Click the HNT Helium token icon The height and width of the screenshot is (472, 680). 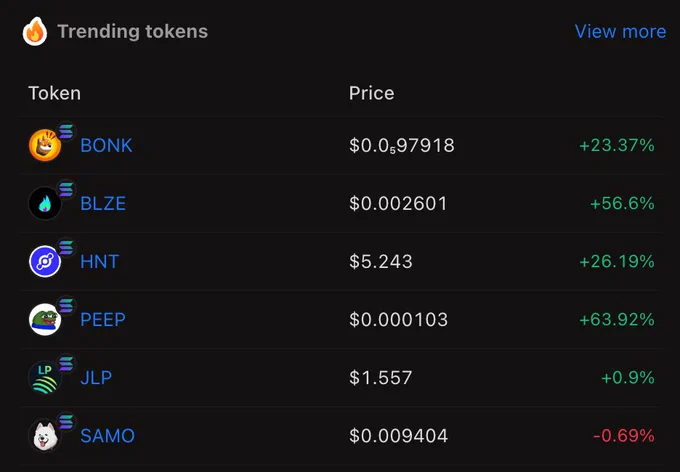click(x=45, y=262)
